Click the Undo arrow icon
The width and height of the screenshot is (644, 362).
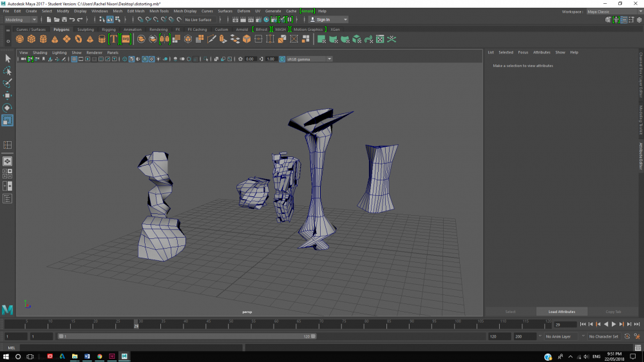(x=71, y=20)
